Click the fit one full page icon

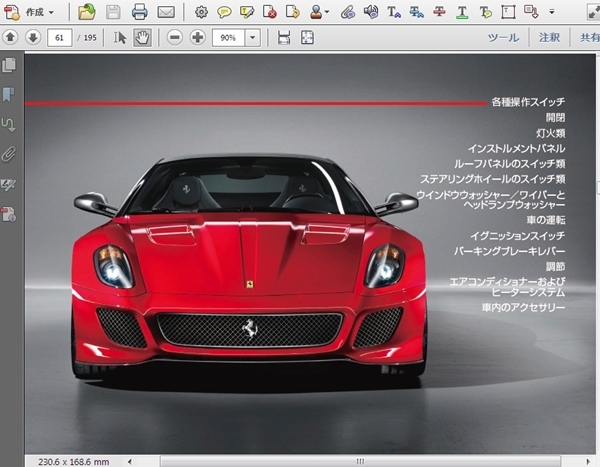(x=307, y=38)
